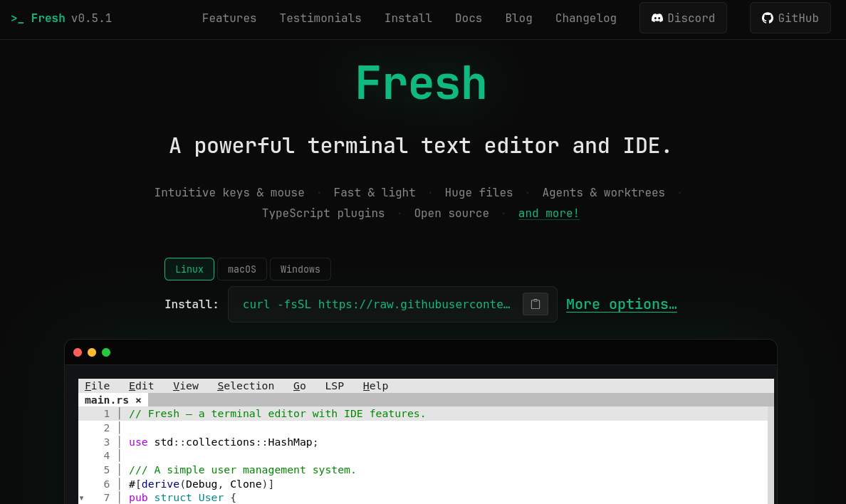View the Changelog page
Viewport: 846px width, 504px height.
pyautogui.click(x=586, y=19)
